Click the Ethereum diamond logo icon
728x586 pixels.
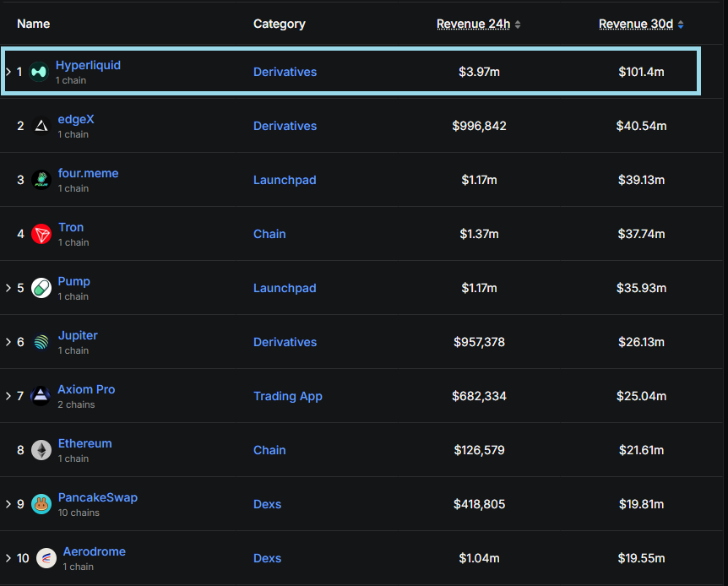41,450
